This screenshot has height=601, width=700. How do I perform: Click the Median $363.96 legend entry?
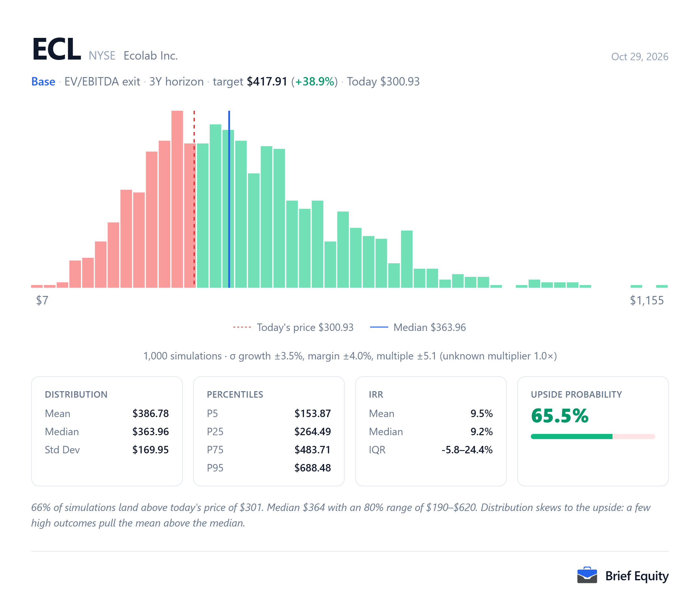coord(418,327)
